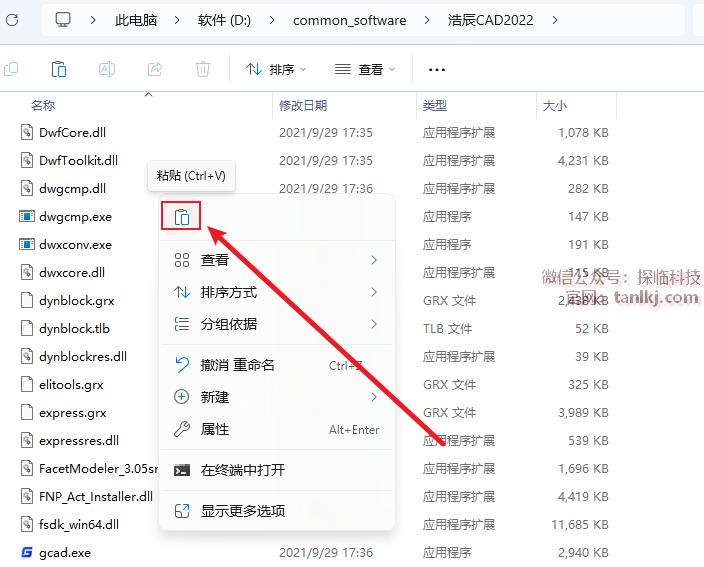Screen dimensions: 704x567
Task: Select 在终端中打开 in context menu
Action: coord(277,470)
